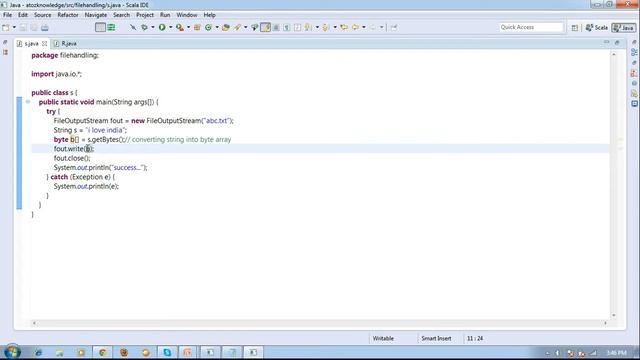Click the "abc.txt" string in code
This screenshot has width=640, height=360.
216,120
